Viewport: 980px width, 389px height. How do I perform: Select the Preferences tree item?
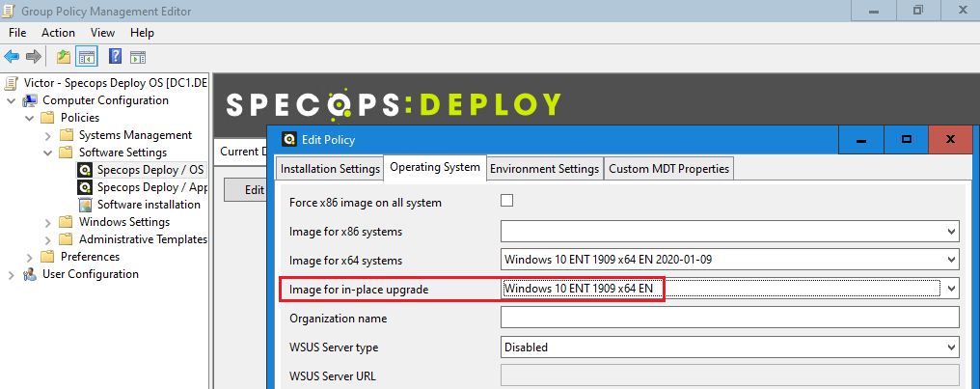tap(90, 257)
